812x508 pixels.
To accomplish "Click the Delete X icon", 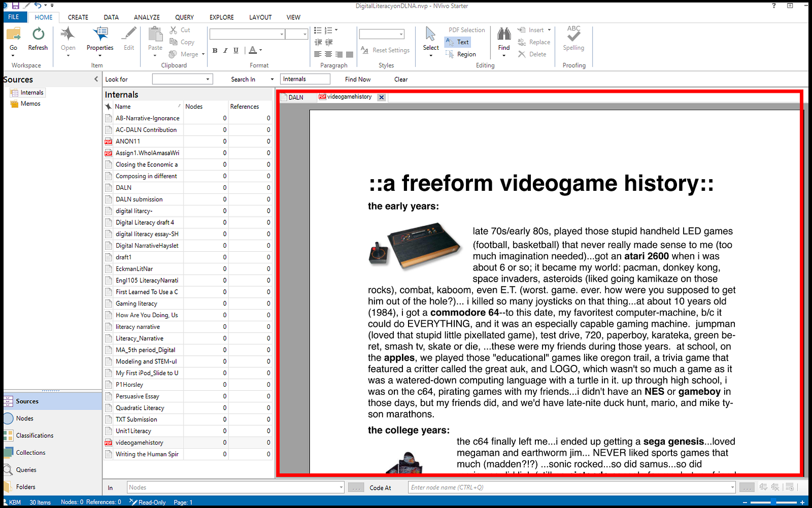I will tap(522, 54).
